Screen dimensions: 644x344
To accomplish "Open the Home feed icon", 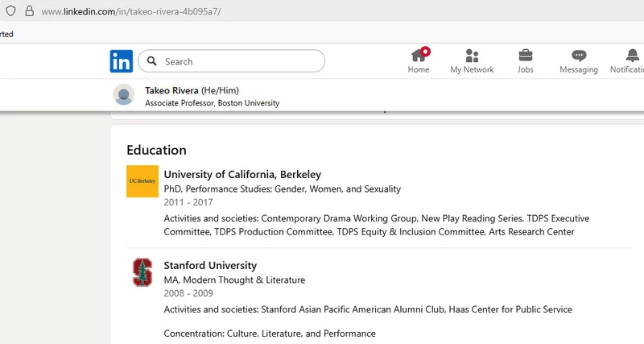I will point(418,55).
